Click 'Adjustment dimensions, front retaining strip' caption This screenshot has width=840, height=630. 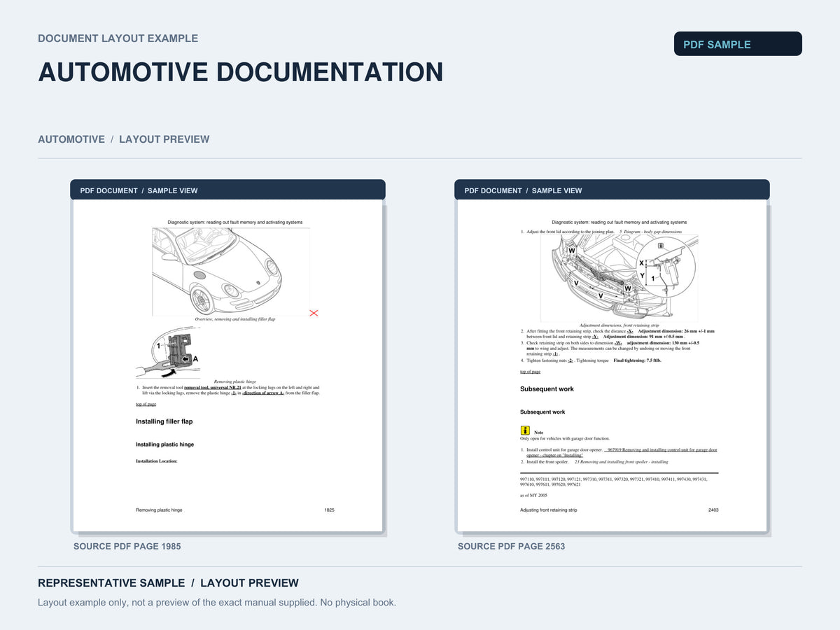point(619,325)
